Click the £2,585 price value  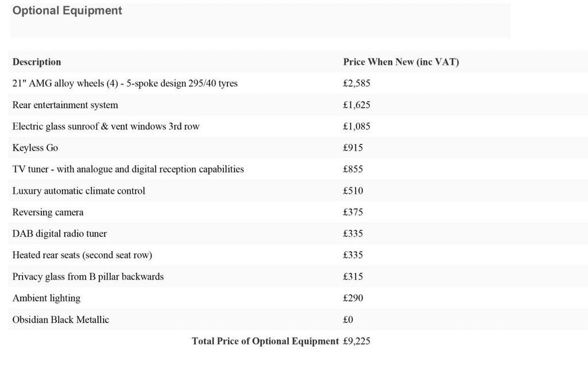coord(356,83)
